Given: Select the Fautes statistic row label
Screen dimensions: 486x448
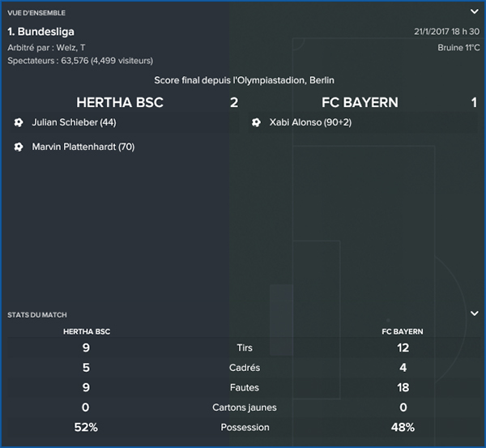Looking at the screenshot, I should coord(245,388).
